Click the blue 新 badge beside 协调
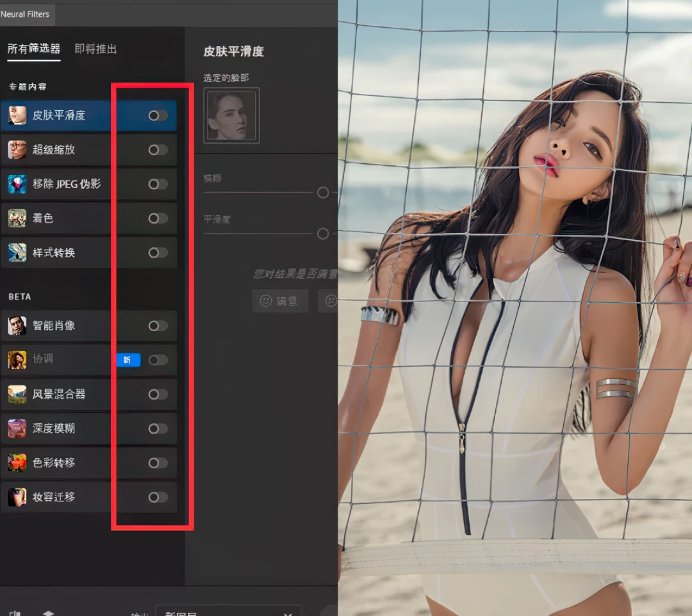Image resolution: width=692 pixels, height=616 pixels. click(128, 360)
